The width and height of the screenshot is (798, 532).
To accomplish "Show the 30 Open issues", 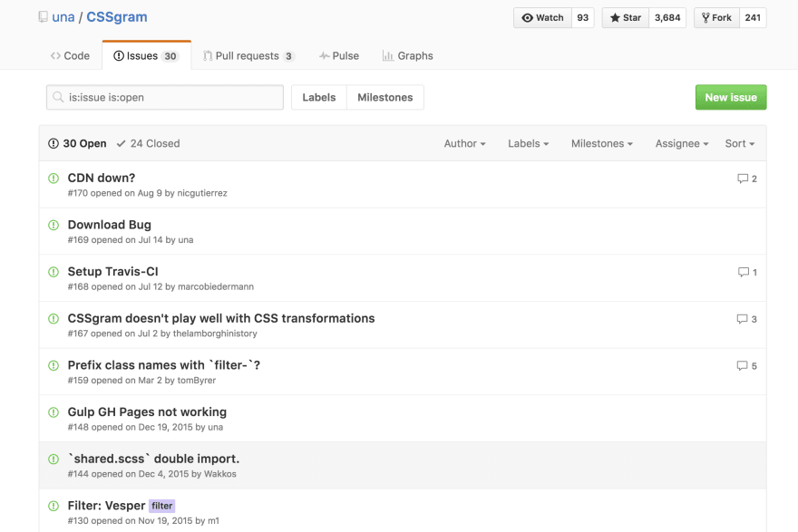I will click(77, 143).
